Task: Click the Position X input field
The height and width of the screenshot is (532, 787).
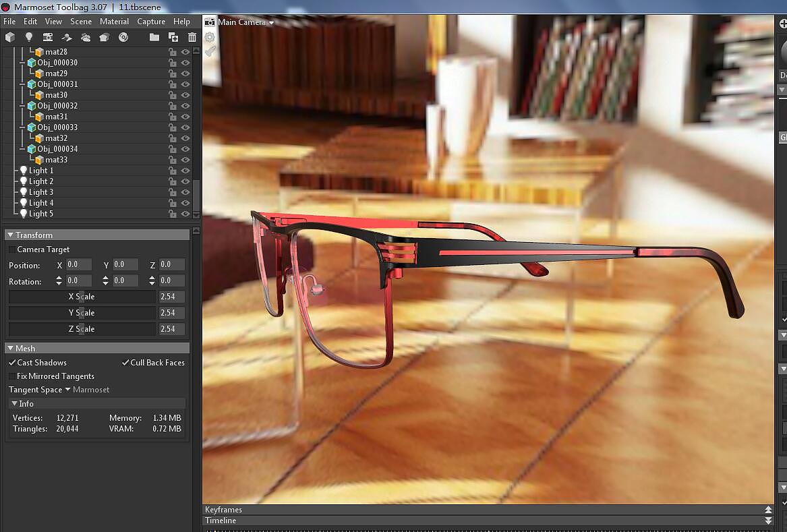Action: click(x=79, y=264)
